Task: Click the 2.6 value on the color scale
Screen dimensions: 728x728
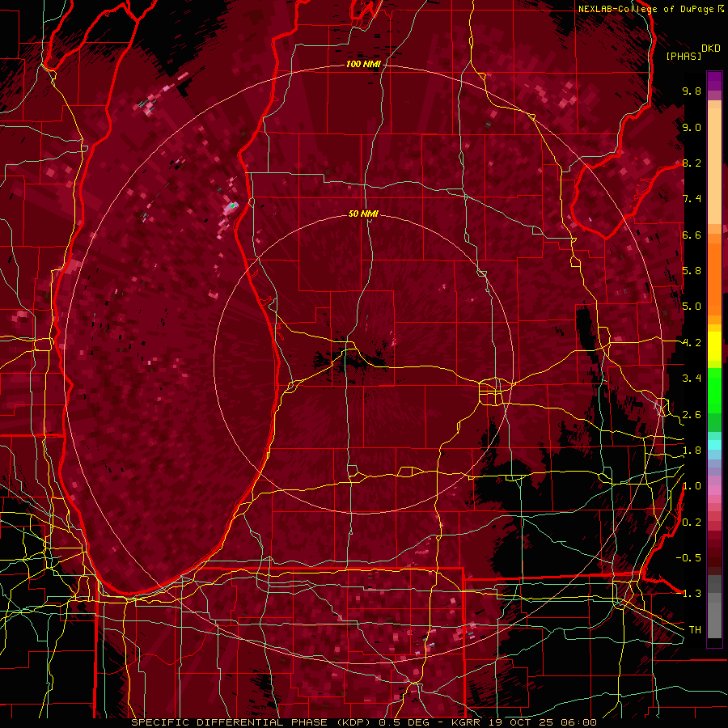Action: coord(692,415)
